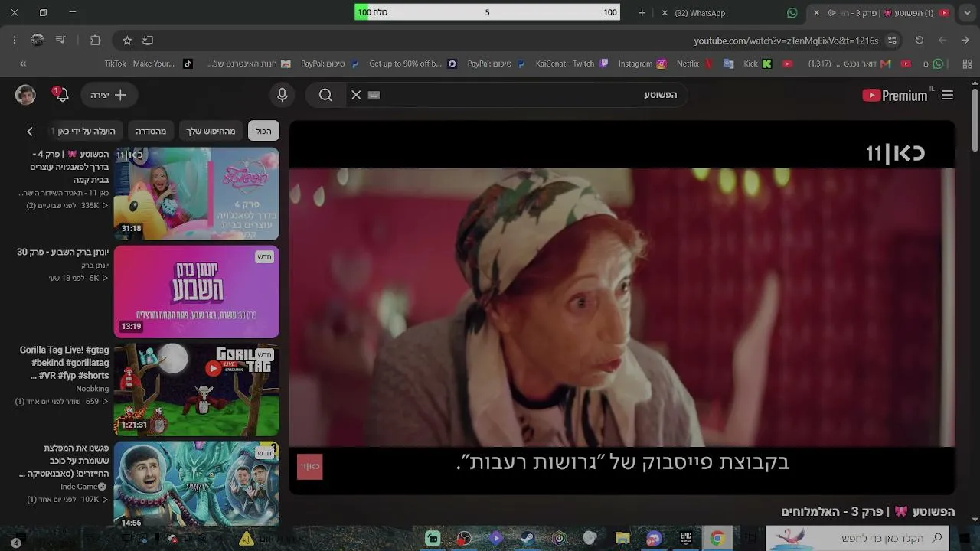The height and width of the screenshot is (551, 980).
Task: Open the KaiCenat - Twitch bookmark
Action: [x=572, y=64]
